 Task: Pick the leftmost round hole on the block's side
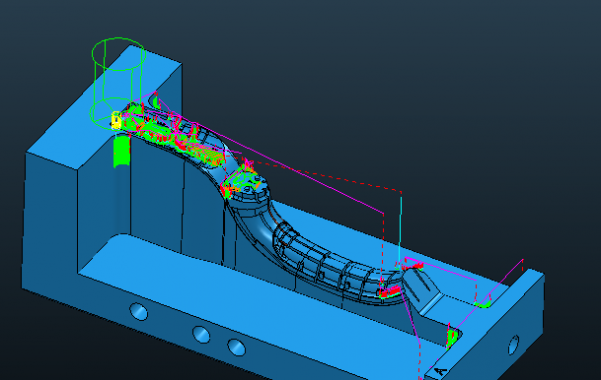tap(139, 311)
